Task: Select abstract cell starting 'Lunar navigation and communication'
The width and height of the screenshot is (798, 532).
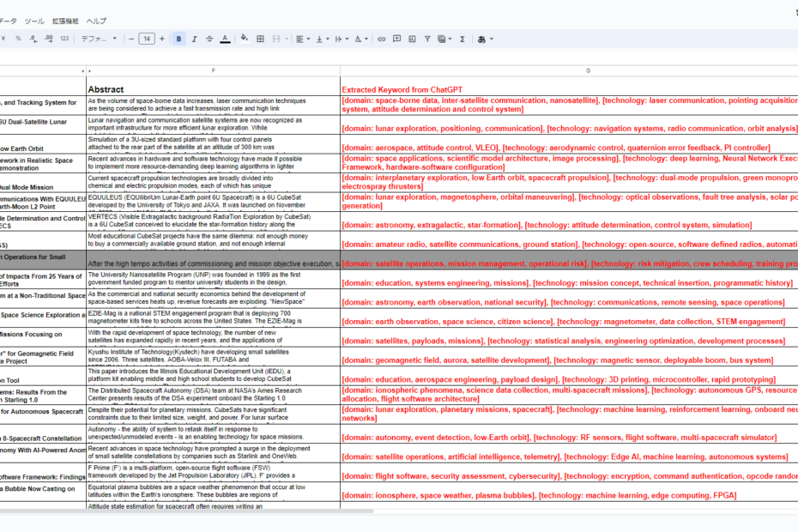Action: click(x=214, y=124)
